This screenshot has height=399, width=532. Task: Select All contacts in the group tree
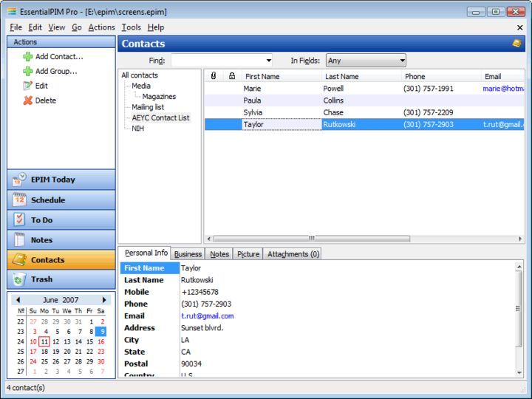[140, 75]
